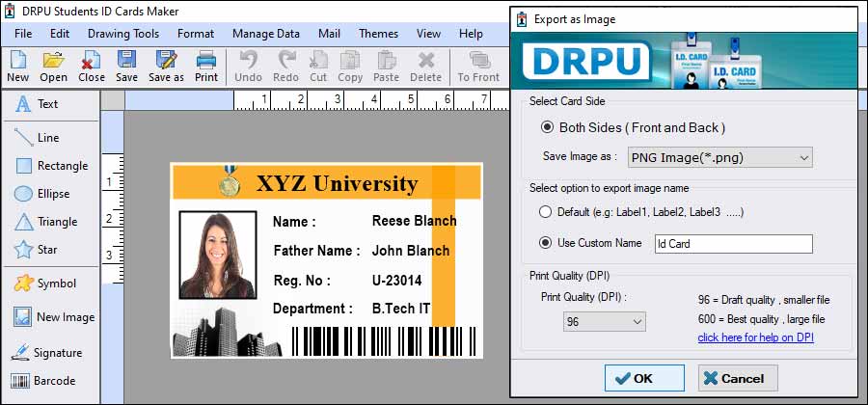Save the card using Save icon

tap(126, 67)
